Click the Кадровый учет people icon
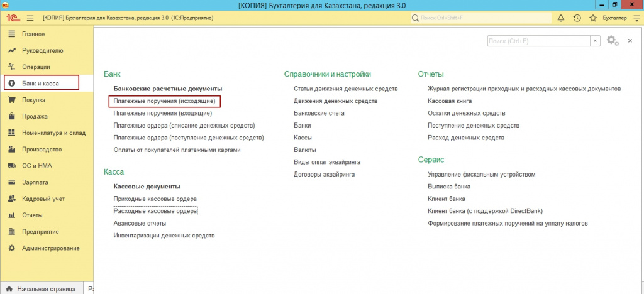The width and height of the screenshot is (644, 294). pos(12,199)
